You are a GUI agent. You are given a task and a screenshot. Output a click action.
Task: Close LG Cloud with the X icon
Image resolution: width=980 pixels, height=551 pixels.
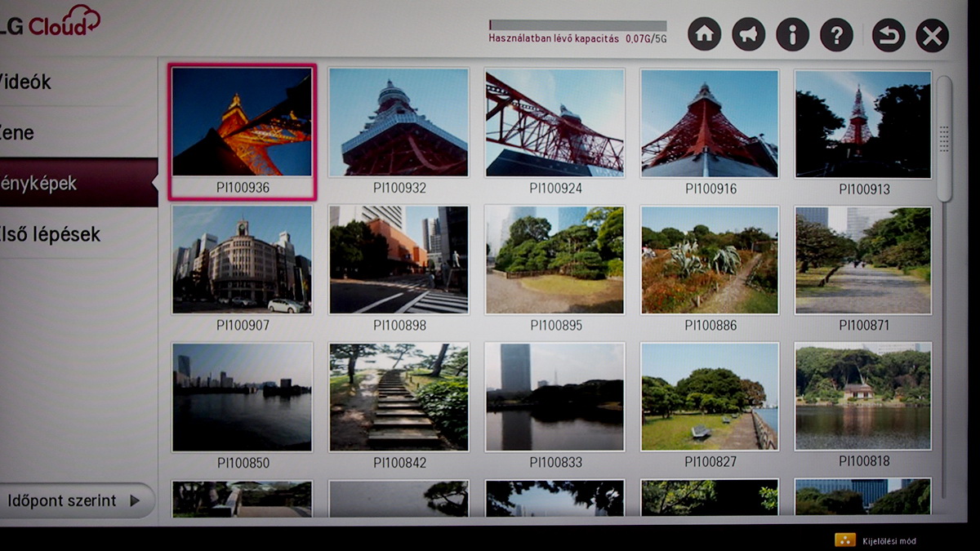(x=932, y=35)
